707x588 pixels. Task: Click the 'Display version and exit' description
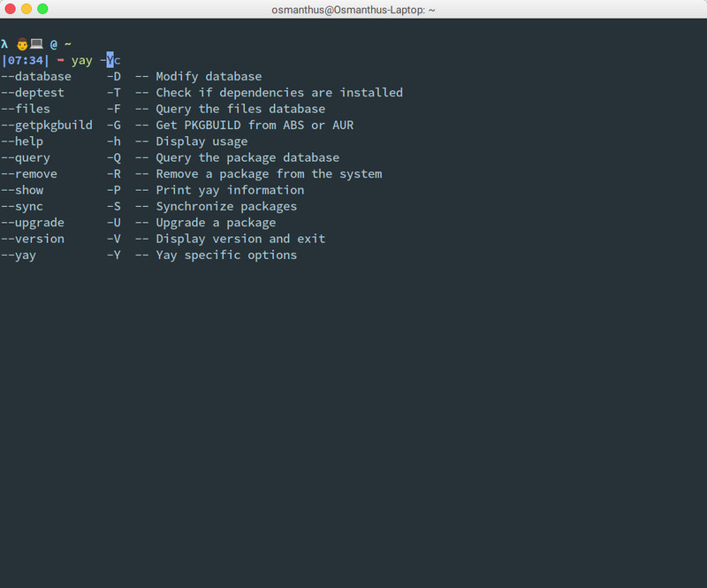pyautogui.click(x=240, y=239)
